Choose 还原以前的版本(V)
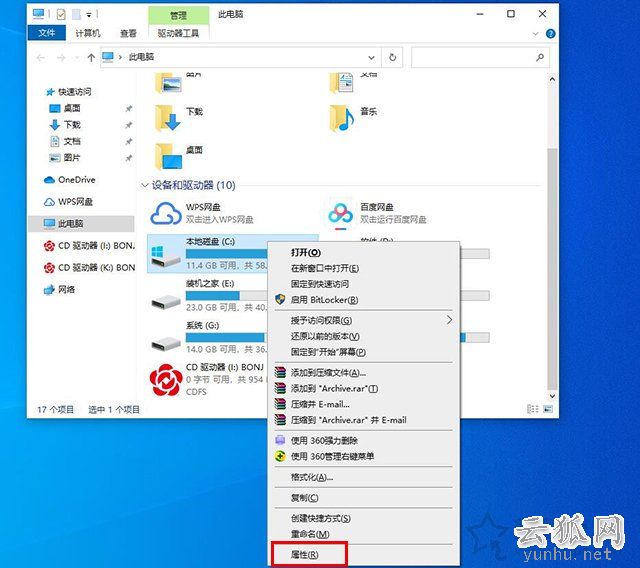This screenshot has height=568, width=640. (363, 336)
